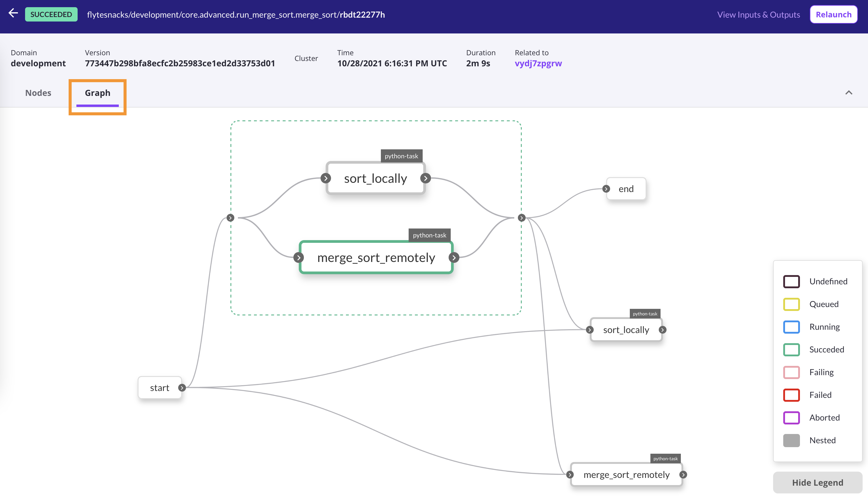The image size is (868, 500).
Task: Click the start node's output port
Action: (182, 388)
